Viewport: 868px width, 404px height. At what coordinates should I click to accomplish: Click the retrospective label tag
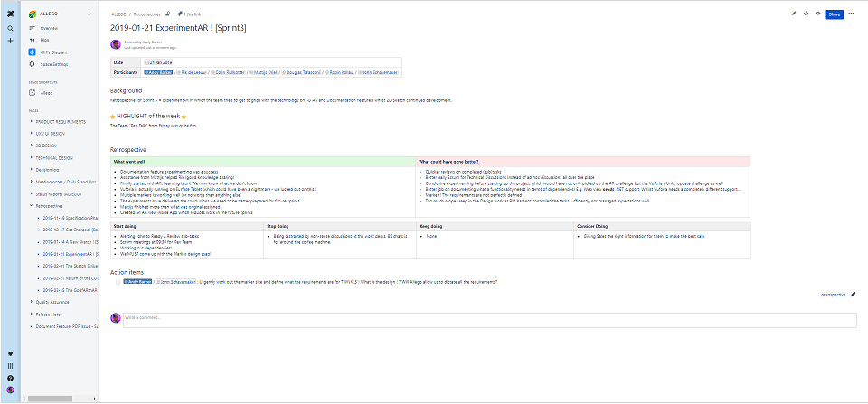click(x=833, y=295)
